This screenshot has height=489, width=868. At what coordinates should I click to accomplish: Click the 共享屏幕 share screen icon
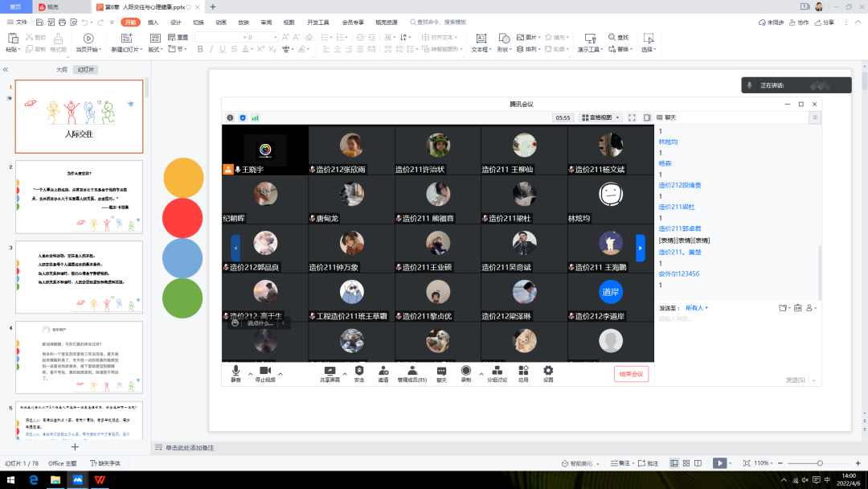(x=328, y=372)
